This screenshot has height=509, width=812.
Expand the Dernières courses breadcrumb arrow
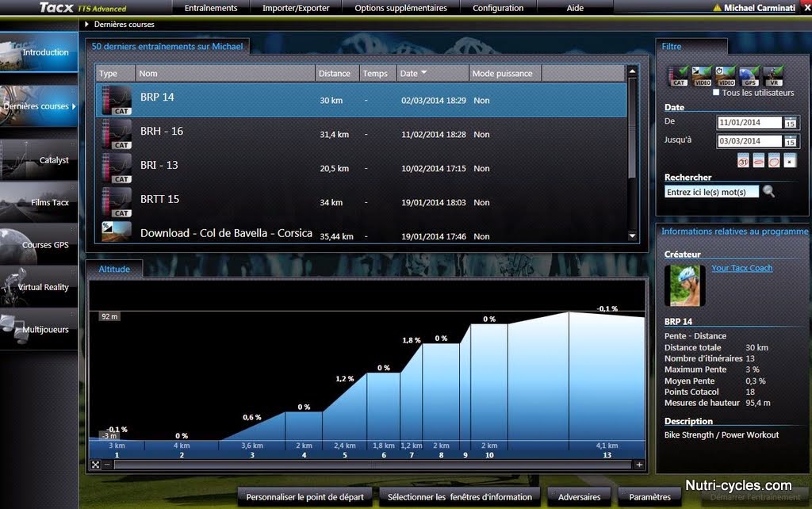coord(86,24)
